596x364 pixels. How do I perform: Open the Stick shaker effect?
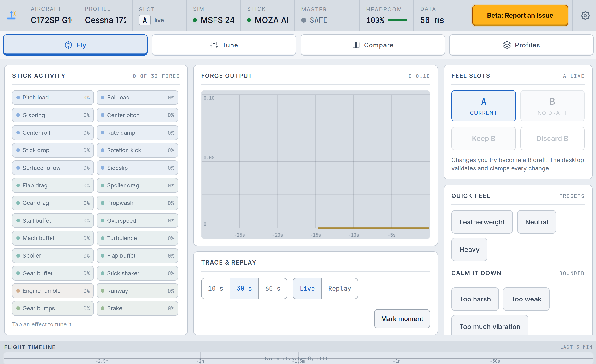pos(137,273)
